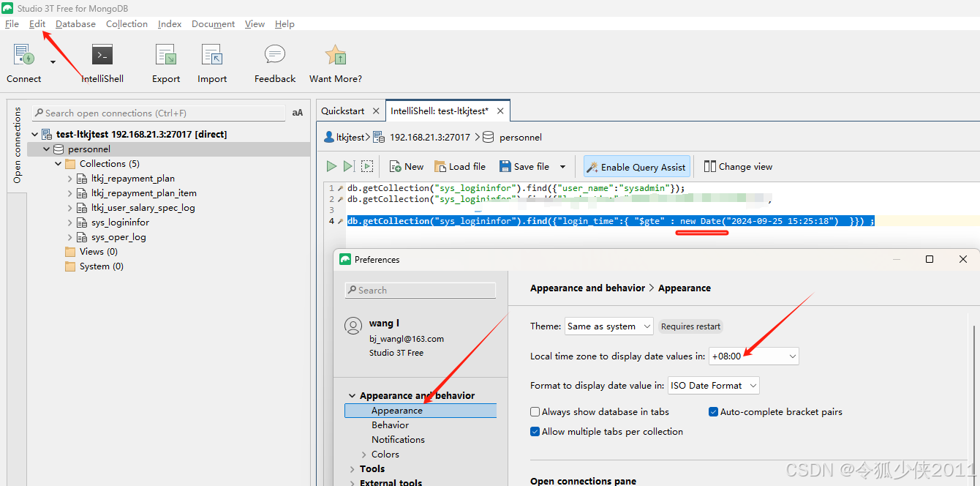
Task: Click the run selection icon
Action: point(367,166)
